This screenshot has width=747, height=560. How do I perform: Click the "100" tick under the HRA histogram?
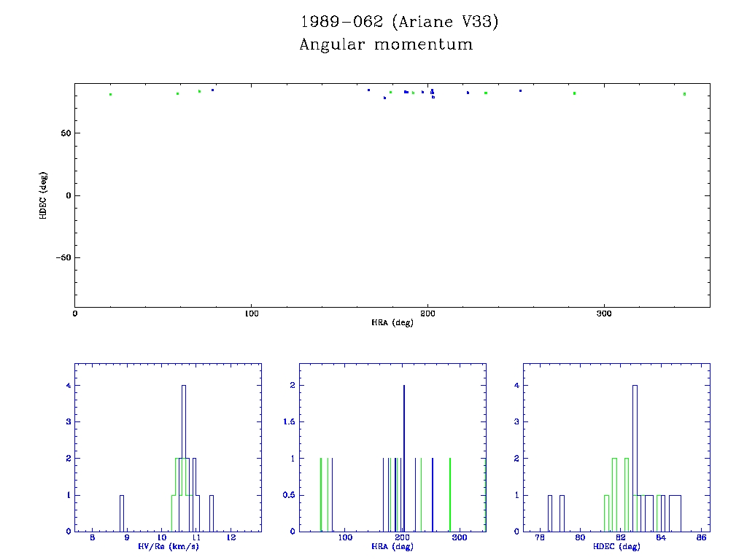coord(345,537)
